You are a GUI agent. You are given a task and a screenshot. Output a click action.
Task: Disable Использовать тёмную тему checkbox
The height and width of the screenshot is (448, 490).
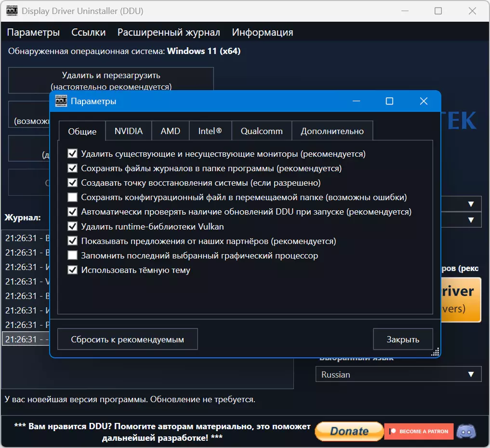pos(72,270)
